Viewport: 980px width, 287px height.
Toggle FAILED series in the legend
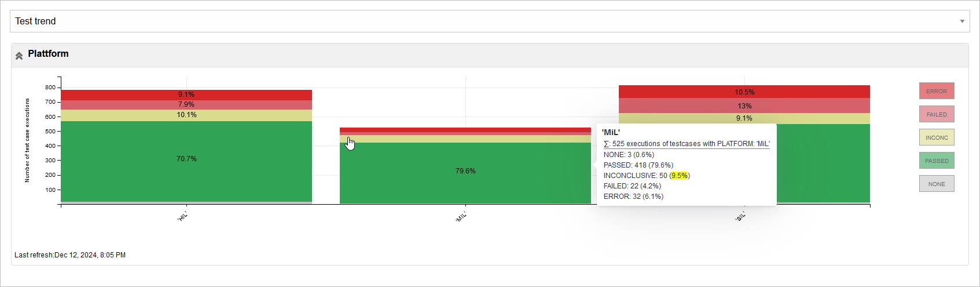click(936, 114)
